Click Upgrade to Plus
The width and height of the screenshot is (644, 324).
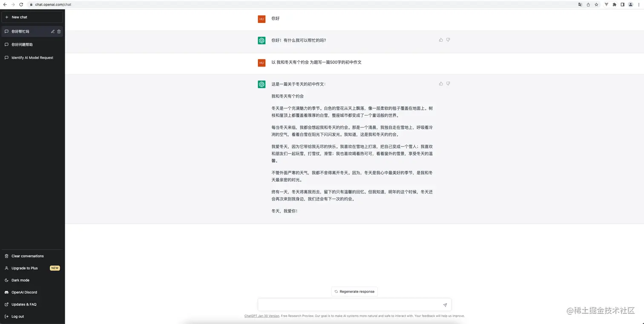[x=32, y=268]
